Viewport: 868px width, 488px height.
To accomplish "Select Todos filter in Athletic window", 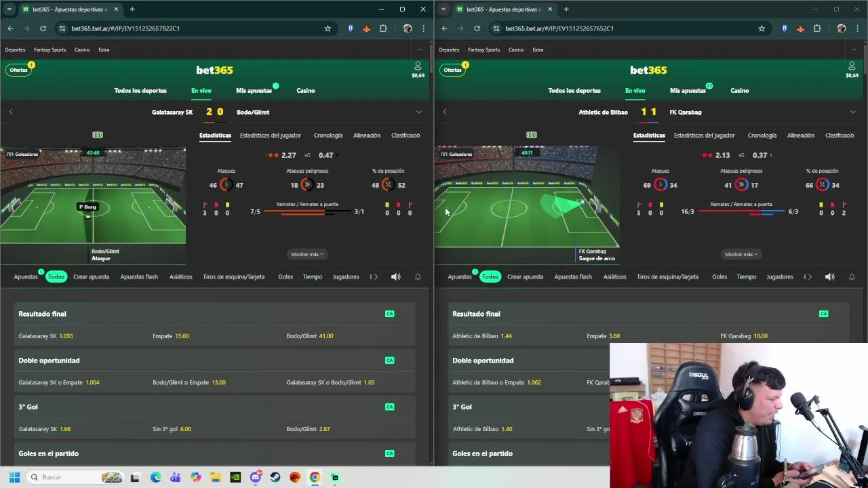I will 490,277.
